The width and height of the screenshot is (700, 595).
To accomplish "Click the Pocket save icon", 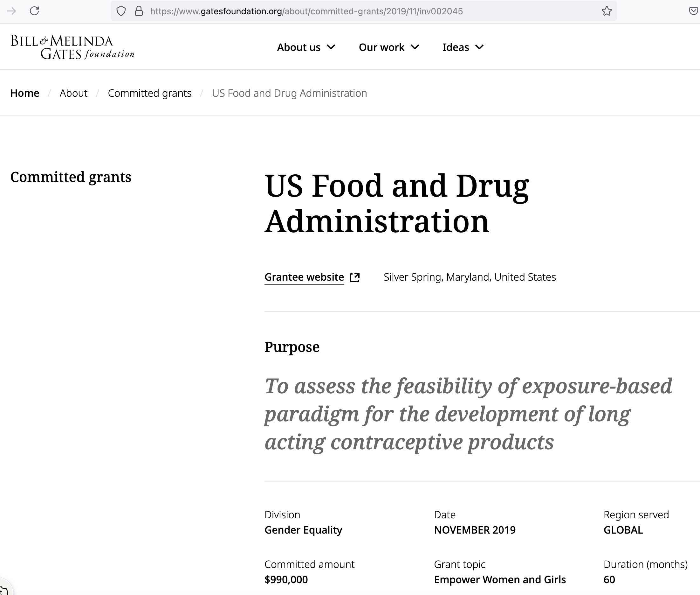I will coord(693,11).
